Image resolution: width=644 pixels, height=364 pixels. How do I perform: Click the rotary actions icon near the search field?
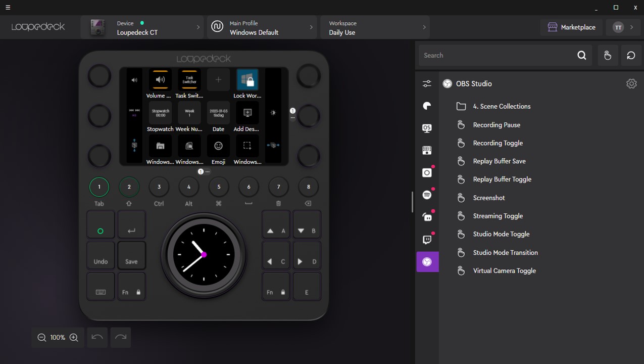click(631, 55)
